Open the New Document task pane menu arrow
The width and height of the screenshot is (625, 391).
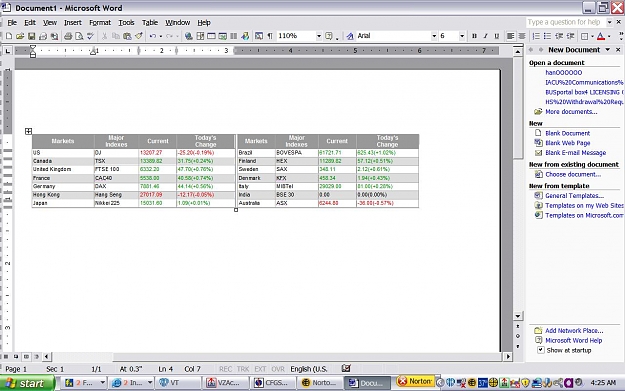click(608, 50)
